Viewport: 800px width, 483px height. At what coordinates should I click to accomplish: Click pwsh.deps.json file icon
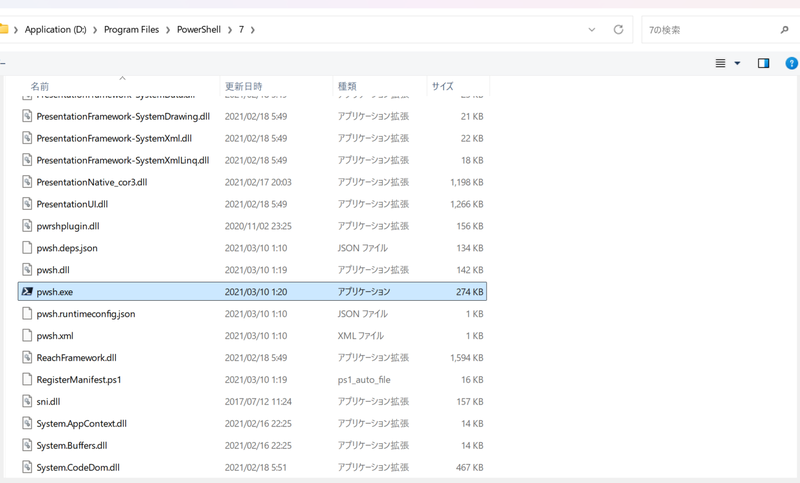tap(27, 248)
